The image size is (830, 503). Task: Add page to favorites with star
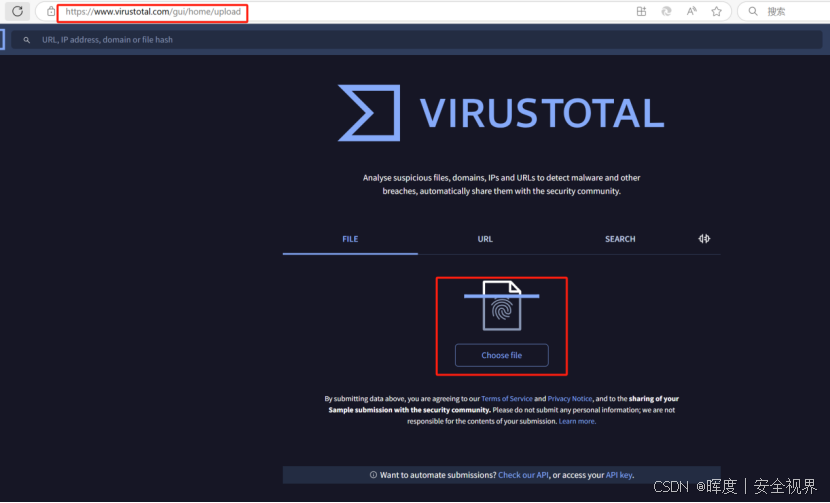716,11
